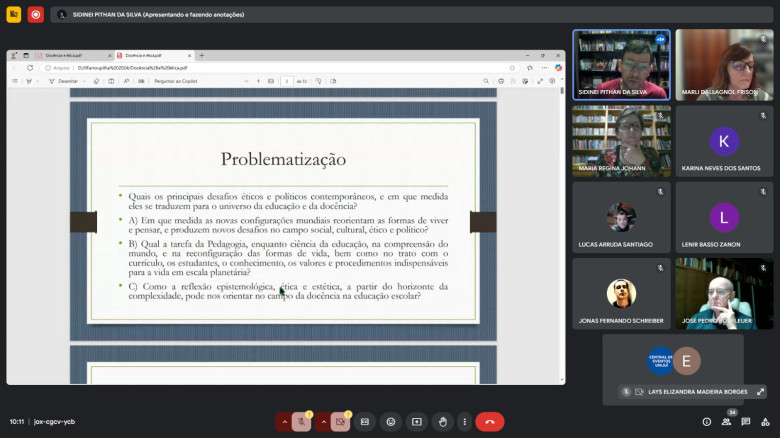The height and width of the screenshot is (438, 780).
Task: Click the red recording indicator icon
Action: click(x=36, y=14)
